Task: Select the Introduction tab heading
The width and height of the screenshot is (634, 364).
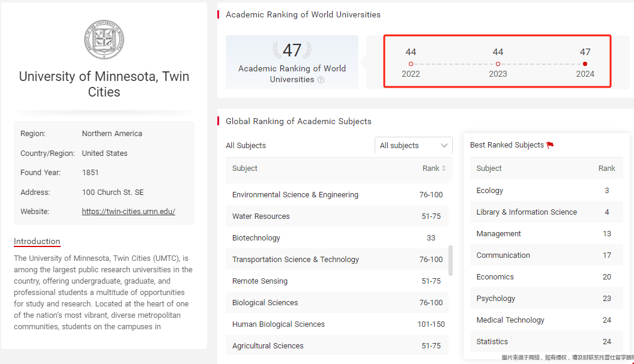Action: pyautogui.click(x=37, y=241)
